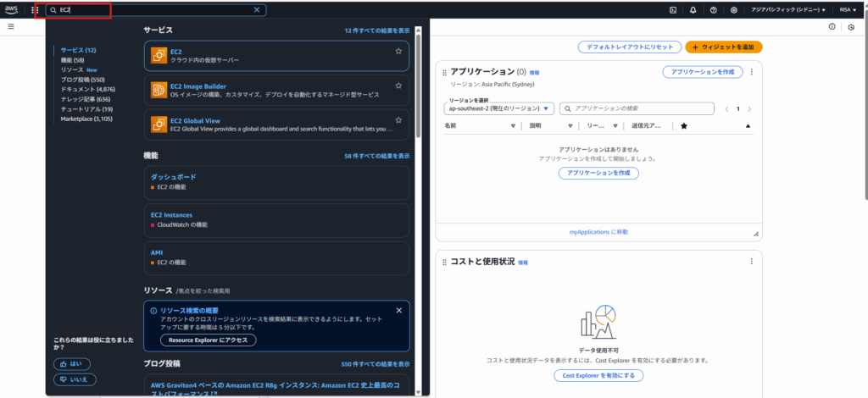This screenshot has width=868, height=398.
Task: Open CloudShell terminal icon
Action: 672,10
